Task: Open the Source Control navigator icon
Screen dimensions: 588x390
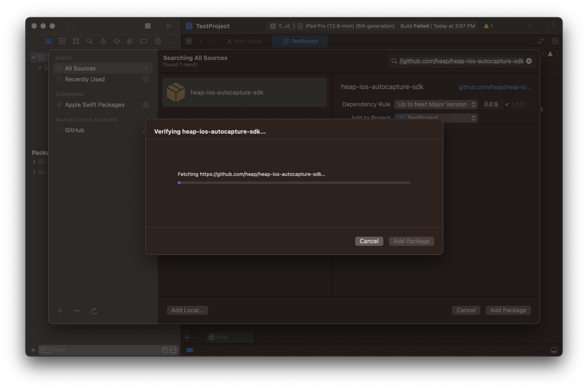Action: coord(62,41)
